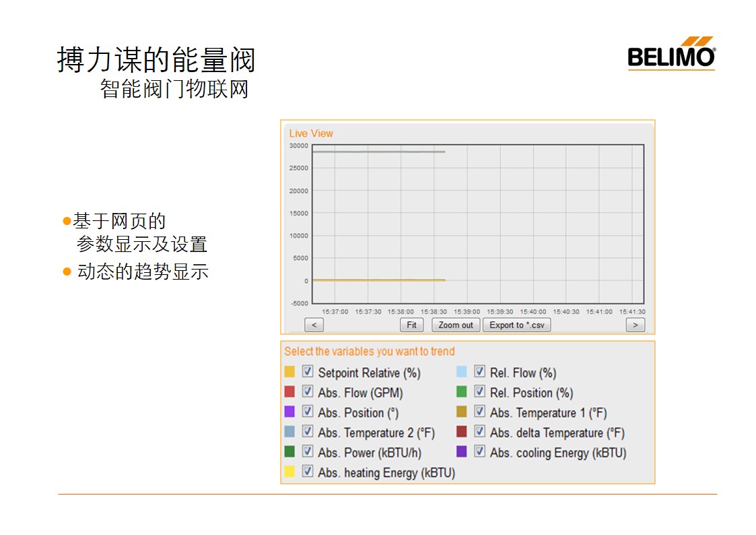This screenshot has width=756, height=535.
Task: Toggle Abs. delta Temperature (°F) checkbox
Action: [x=479, y=431]
